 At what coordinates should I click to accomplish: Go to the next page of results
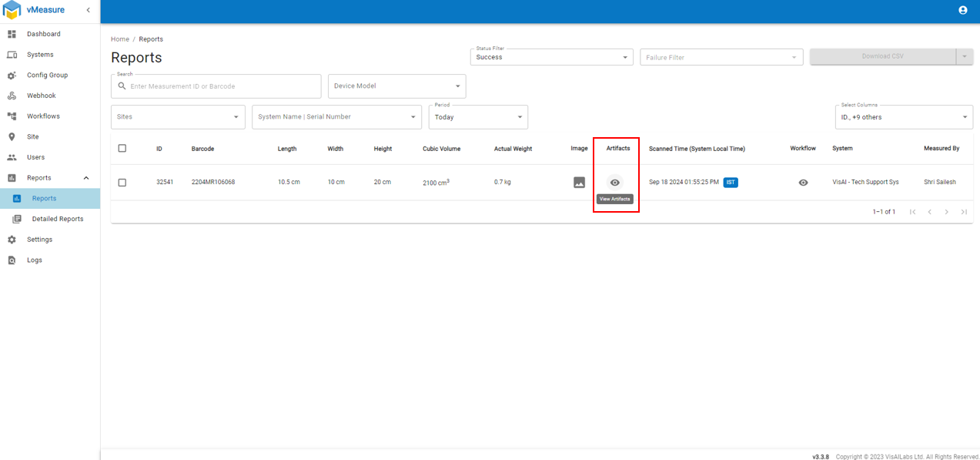click(946, 212)
